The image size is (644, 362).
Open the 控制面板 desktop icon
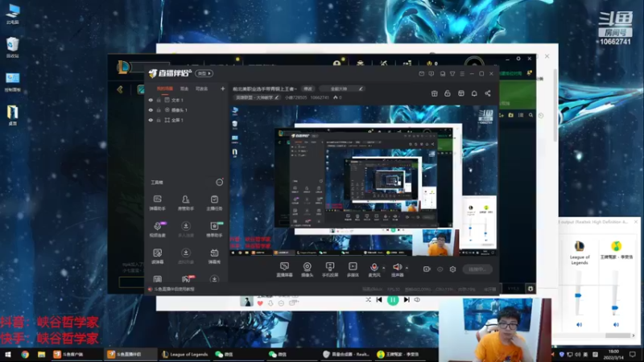(x=12, y=82)
